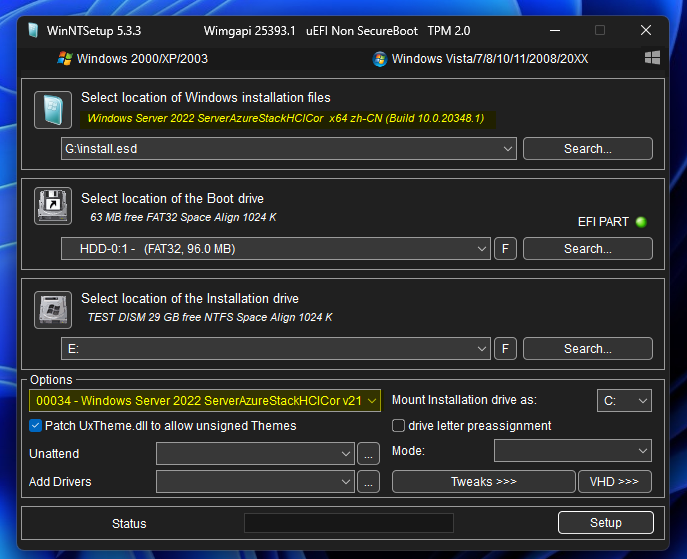Open the VHD >>> options
Image resolution: width=687 pixels, height=559 pixels.
(x=615, y=482)
